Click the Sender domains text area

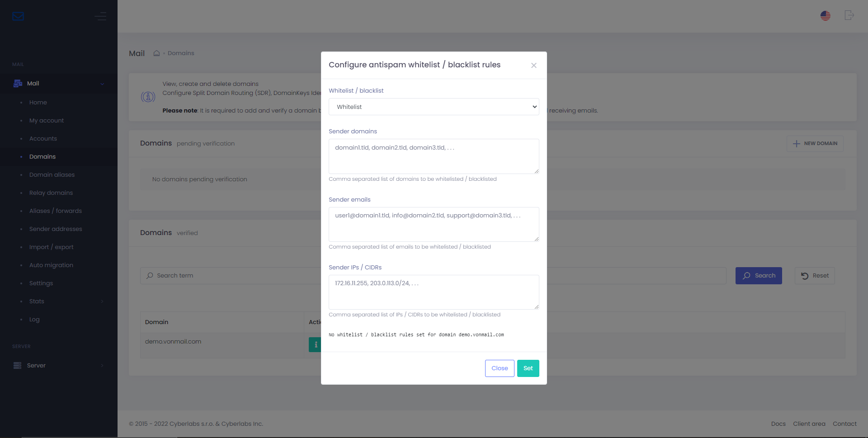tap(434, 156)
